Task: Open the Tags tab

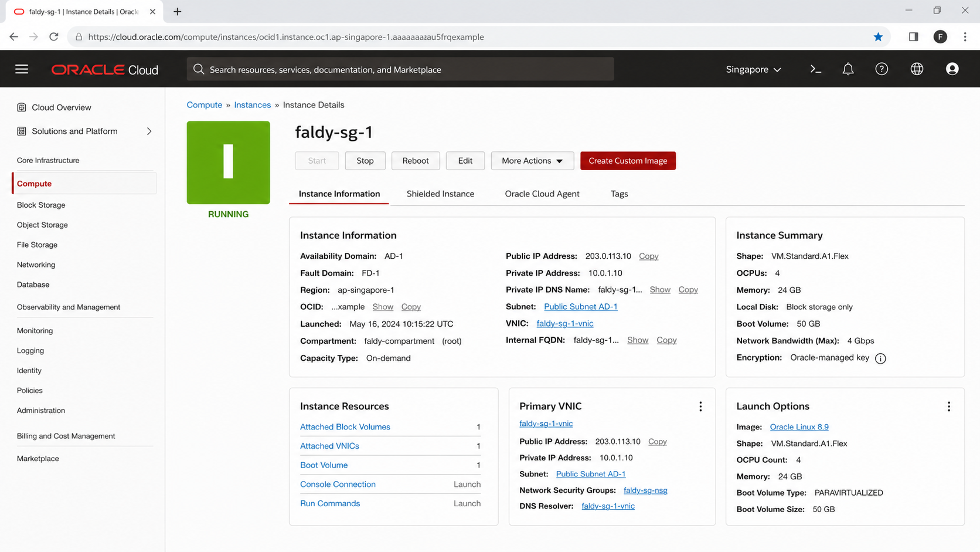Action: (x=619, y=194)
